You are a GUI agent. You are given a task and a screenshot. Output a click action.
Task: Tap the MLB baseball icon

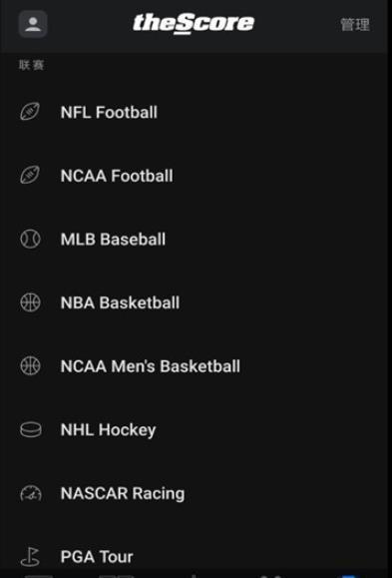(x=30, y=239)
